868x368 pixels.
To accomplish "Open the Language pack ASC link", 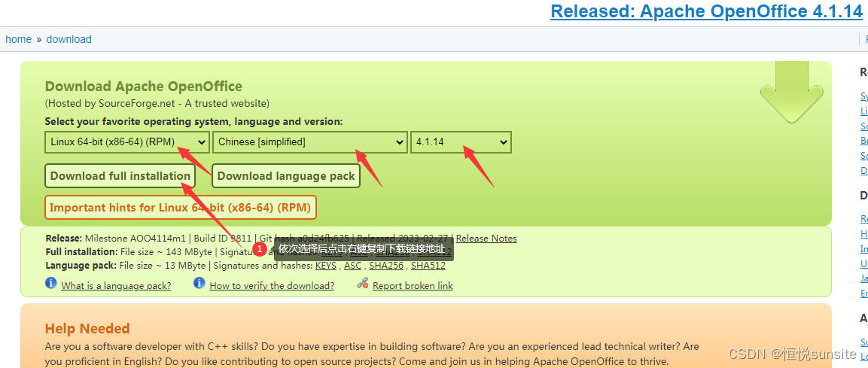I will click(352, 266).
